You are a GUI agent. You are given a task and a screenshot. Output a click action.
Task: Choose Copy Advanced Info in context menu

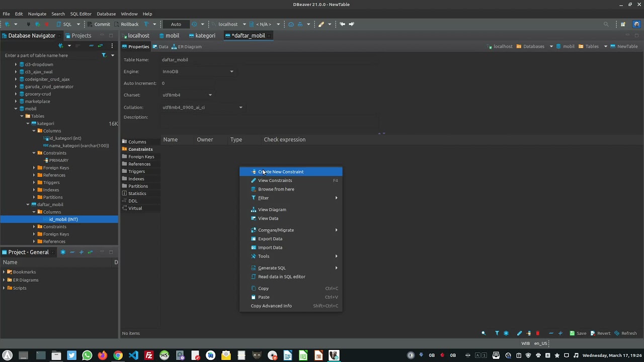click(x=291, y=306)
